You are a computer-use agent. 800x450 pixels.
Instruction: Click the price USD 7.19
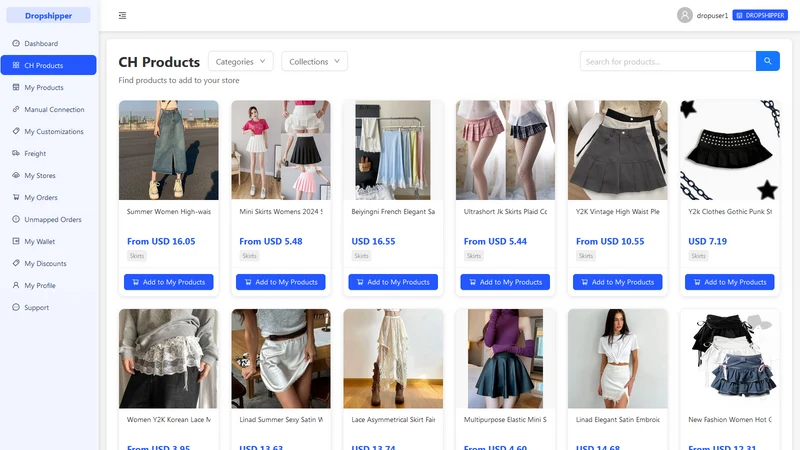708,241
